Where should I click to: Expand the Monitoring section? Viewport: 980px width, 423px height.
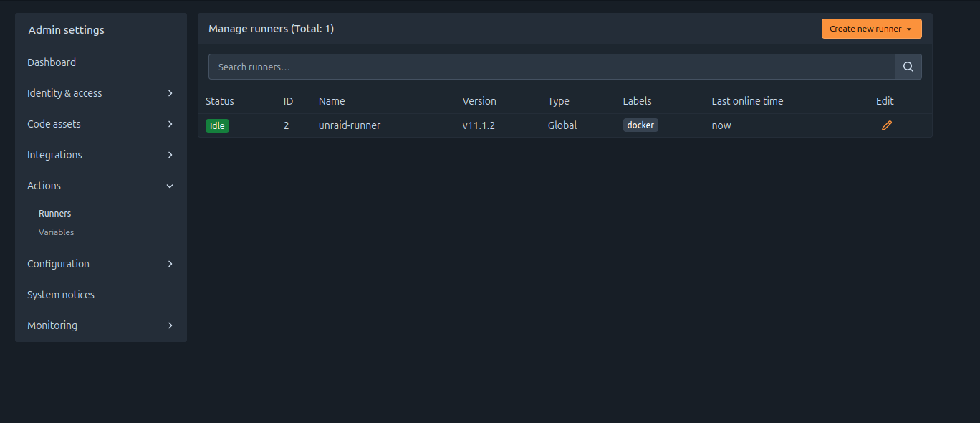[x=100, y=325]
